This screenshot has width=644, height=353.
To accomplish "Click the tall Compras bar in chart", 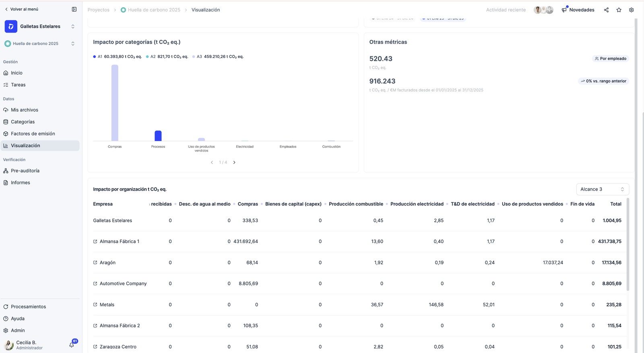I will (115, 103).
